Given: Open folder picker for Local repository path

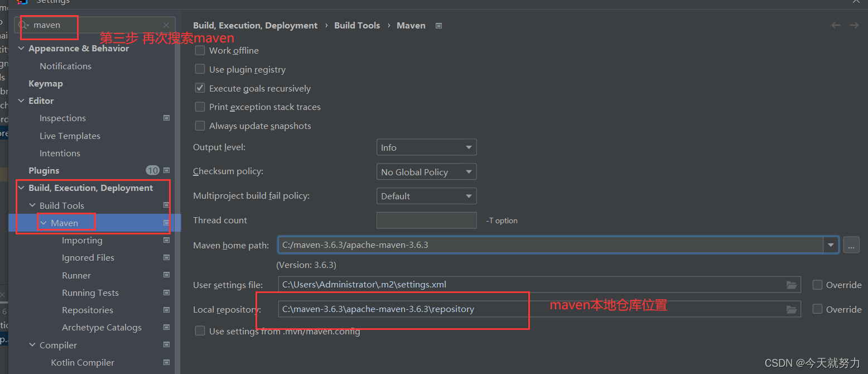Looking at the screenshot, I should [792, 309].
